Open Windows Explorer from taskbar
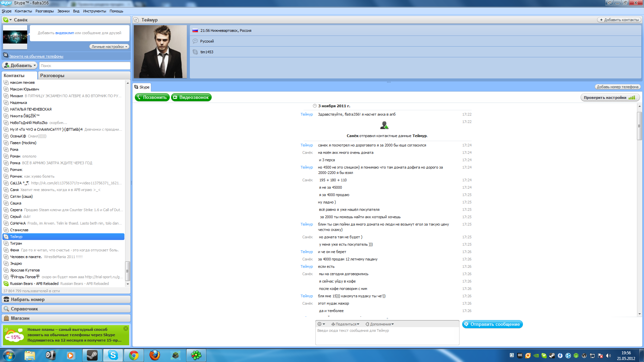Screen dimensions: 644x362 click(x=30, y=355)
